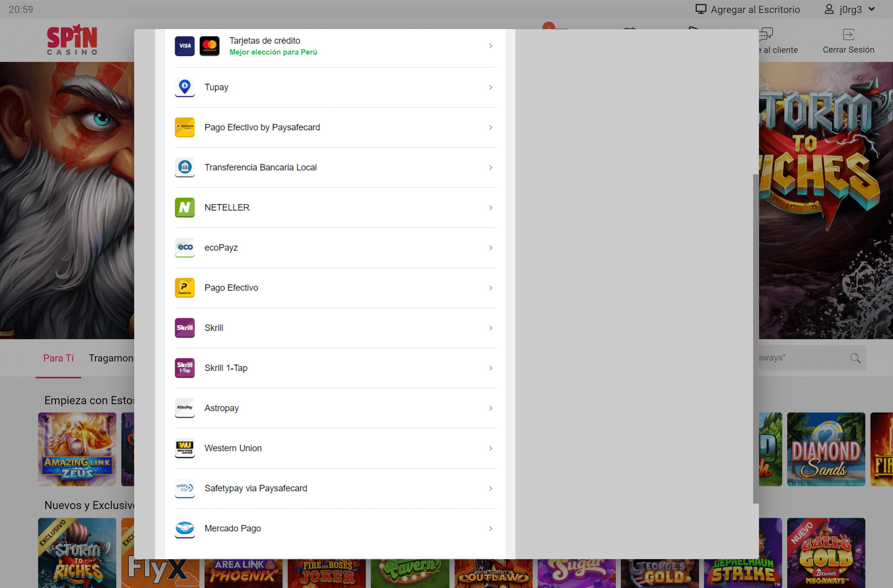893x588 pixels.
Task: Expand the ecoPayz row chevron
Action: click(x=490, y=248)
